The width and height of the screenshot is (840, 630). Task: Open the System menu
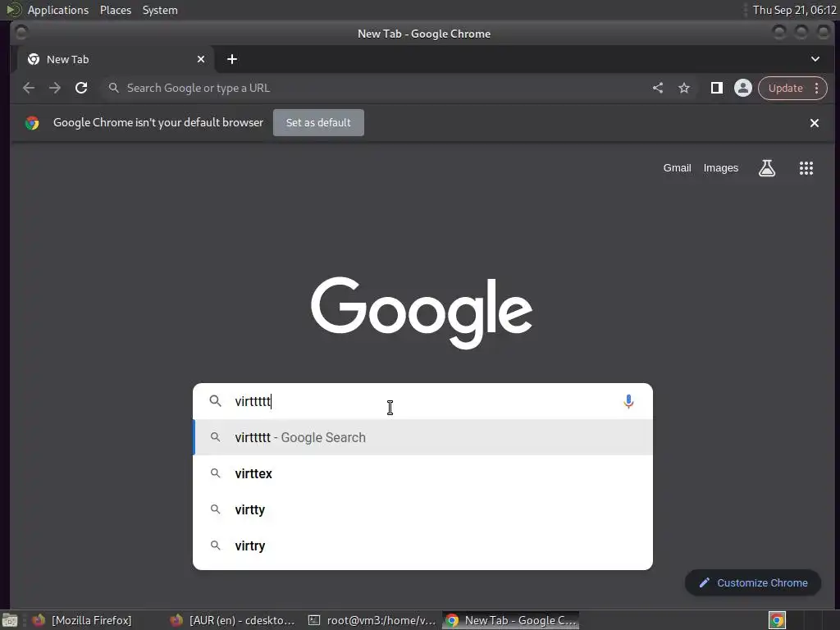click(x=160, y=10)
